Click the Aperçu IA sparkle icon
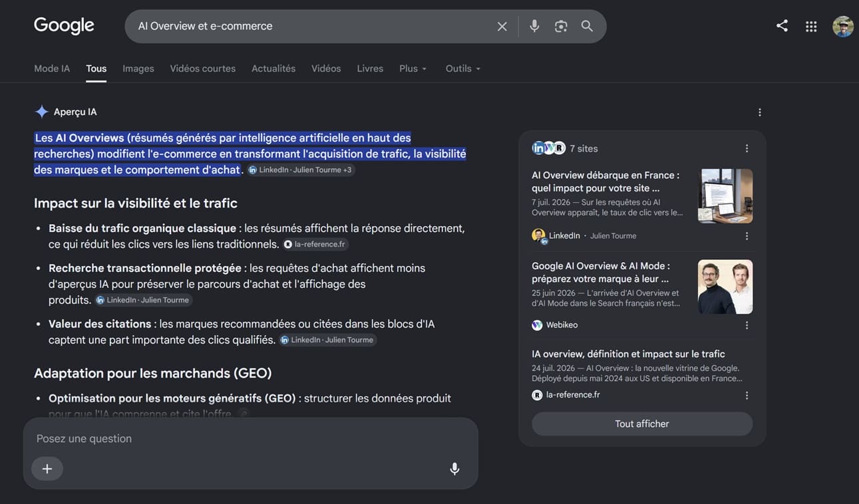The width and height of the screenshot is (859, 504). (41, 112)
